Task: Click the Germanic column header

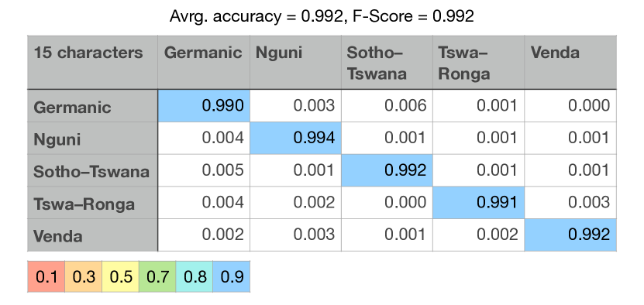Action: 204,63
